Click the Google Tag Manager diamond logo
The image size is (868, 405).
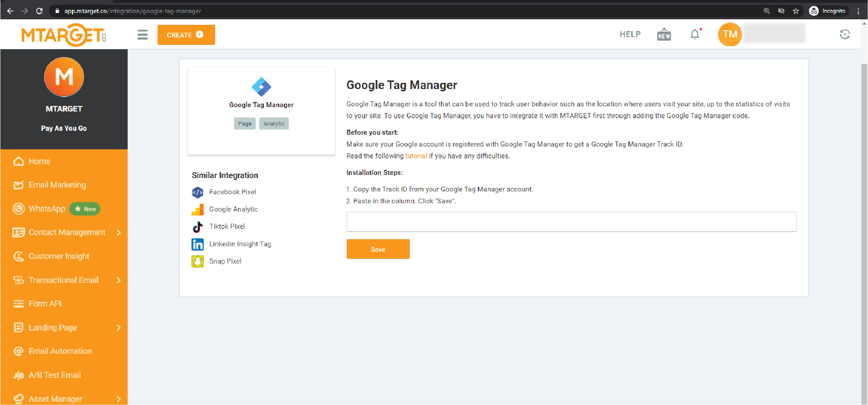[x=261, y=87]
